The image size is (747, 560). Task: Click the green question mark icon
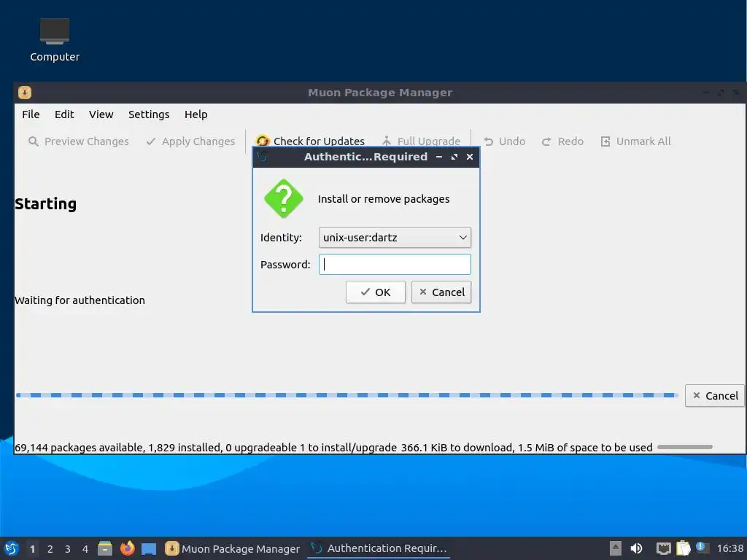284,198
